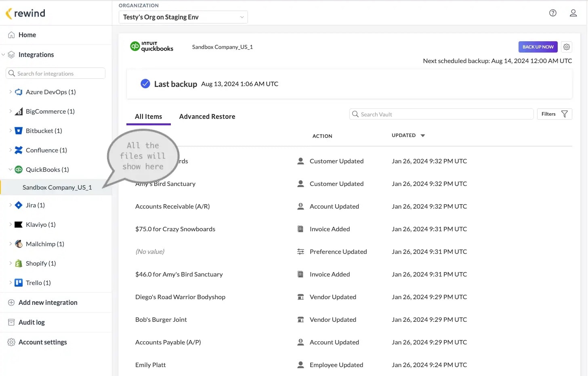
Task: Click the $75.0 invoice document icon
Action: coord(300,229)
